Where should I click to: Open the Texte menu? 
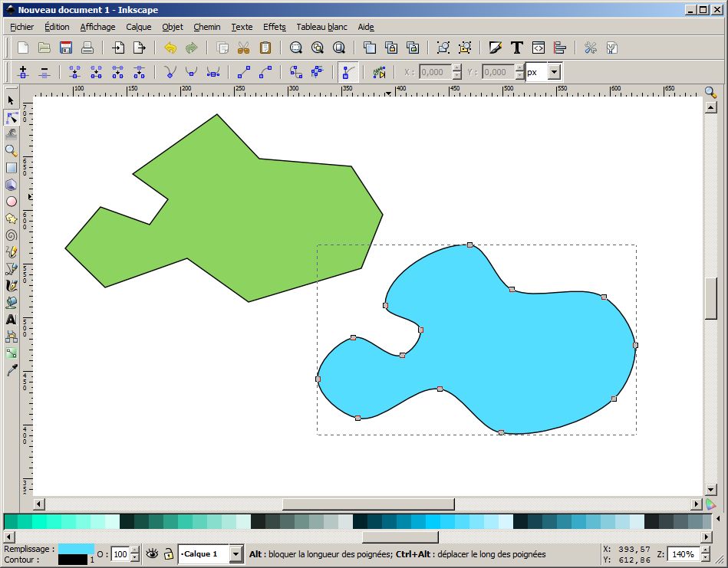(242, 27)
